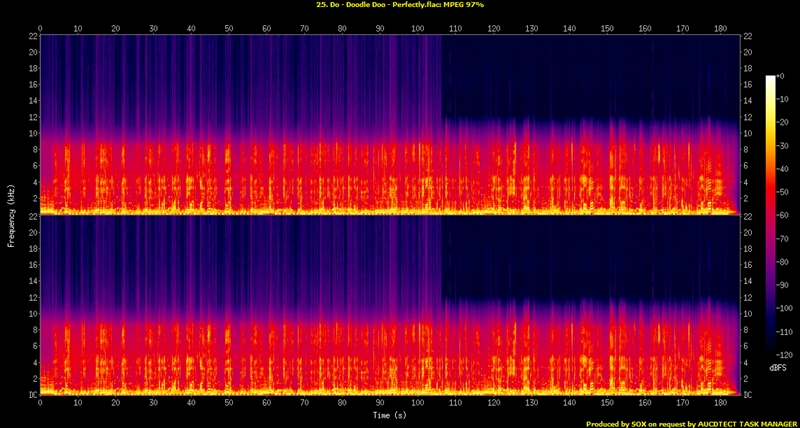The height and width of the screenshot is (428, 800).
Task: Click the white top of the dBFS color bar
Action: [x=769, y=79]
